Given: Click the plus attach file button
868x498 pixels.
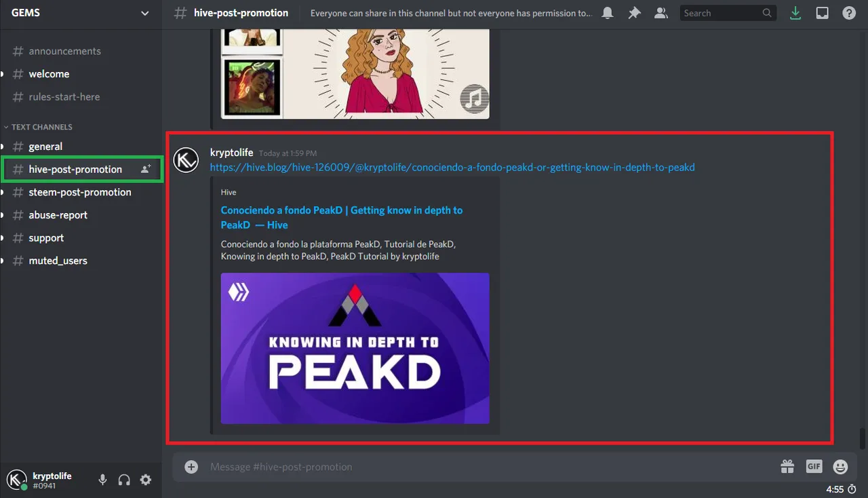Looking at the screenshot, I should (191, 467).
